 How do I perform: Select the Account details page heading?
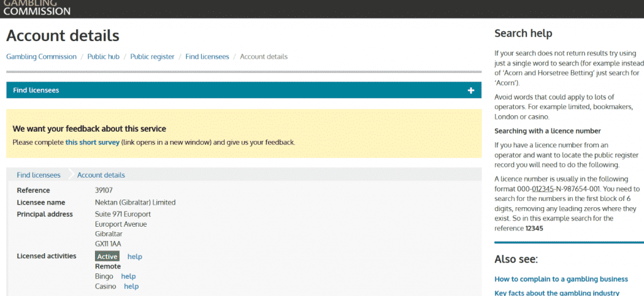click(63, 36)
